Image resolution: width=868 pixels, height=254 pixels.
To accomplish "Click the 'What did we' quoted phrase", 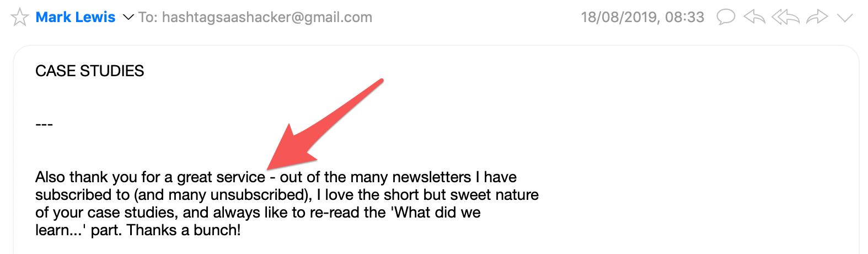I will coord(436,213).
